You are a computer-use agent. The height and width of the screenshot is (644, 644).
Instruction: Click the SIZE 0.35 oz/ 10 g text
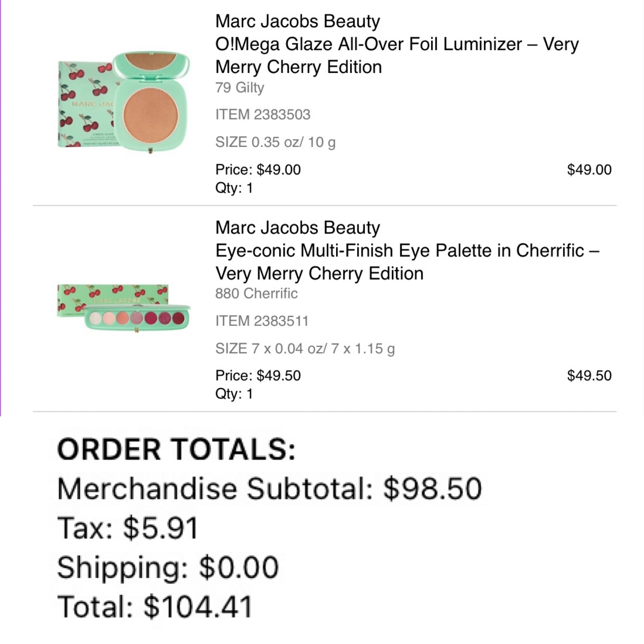(x=275, y=142)
